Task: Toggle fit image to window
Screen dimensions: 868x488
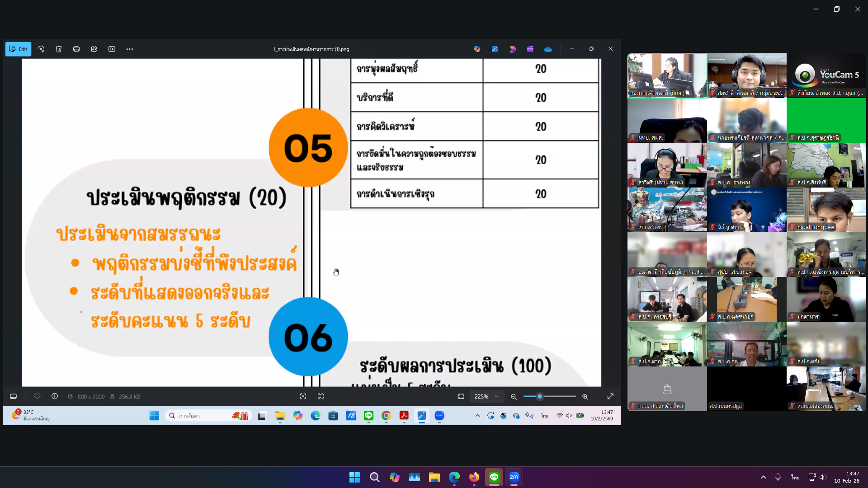Action: pos(461,396)
